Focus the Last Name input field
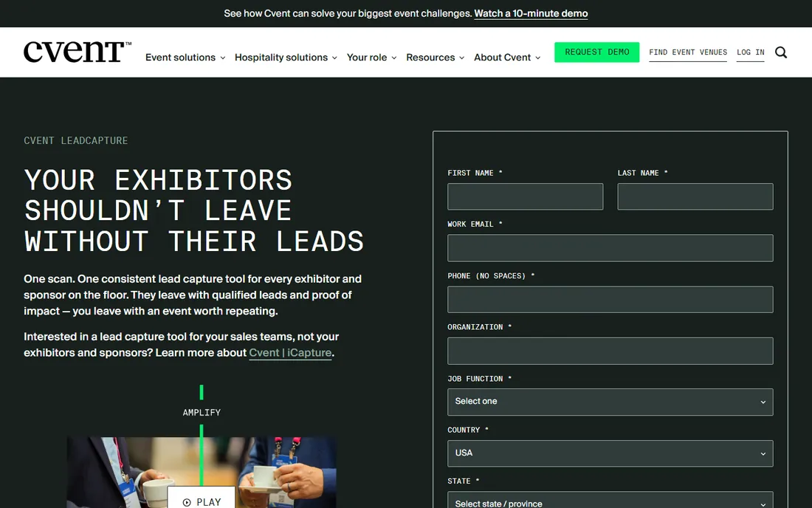Image resolution: width=812 pixels, height=508 pixels. point(695,196)
